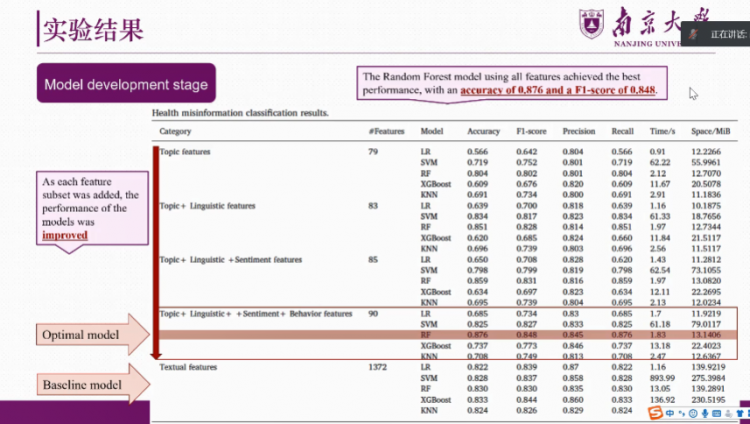
Task: Click the space value 139.2891
Action: coord(708,389)
